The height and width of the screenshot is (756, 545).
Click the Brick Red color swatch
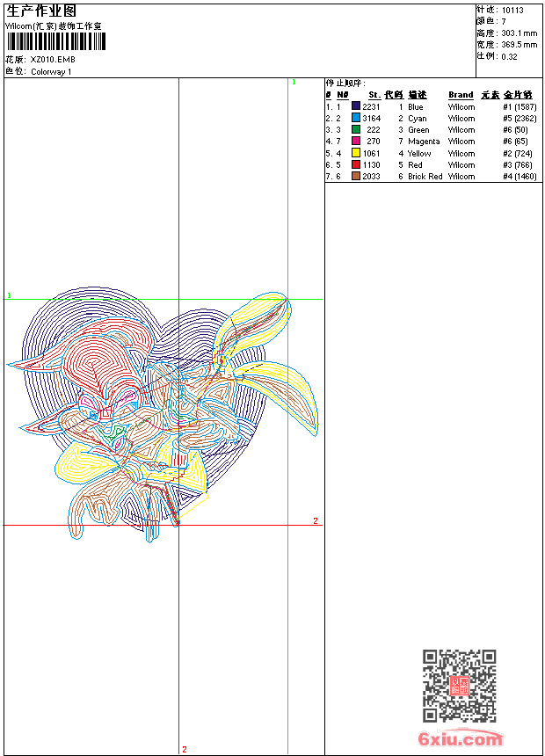tap(356, 176)
